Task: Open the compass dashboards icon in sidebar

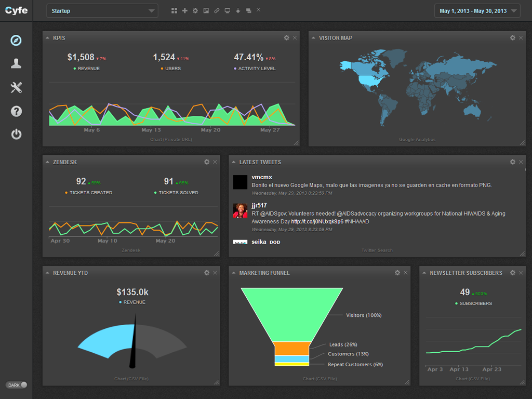Action: 16,41
